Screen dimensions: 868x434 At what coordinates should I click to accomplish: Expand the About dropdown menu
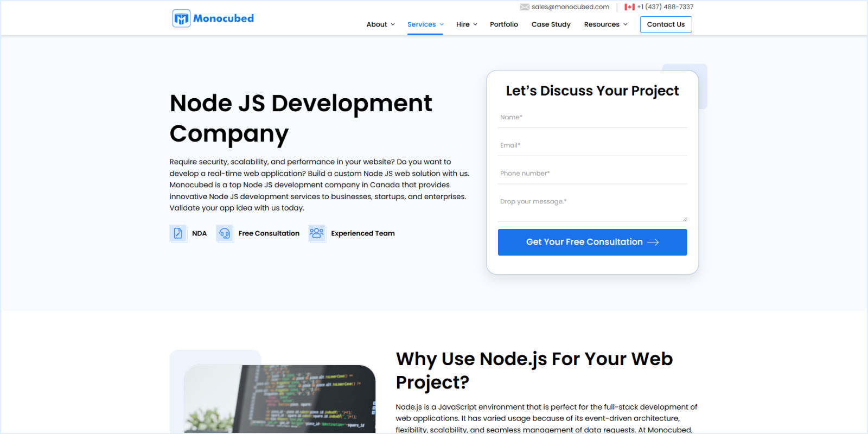(x=380, y=24)
